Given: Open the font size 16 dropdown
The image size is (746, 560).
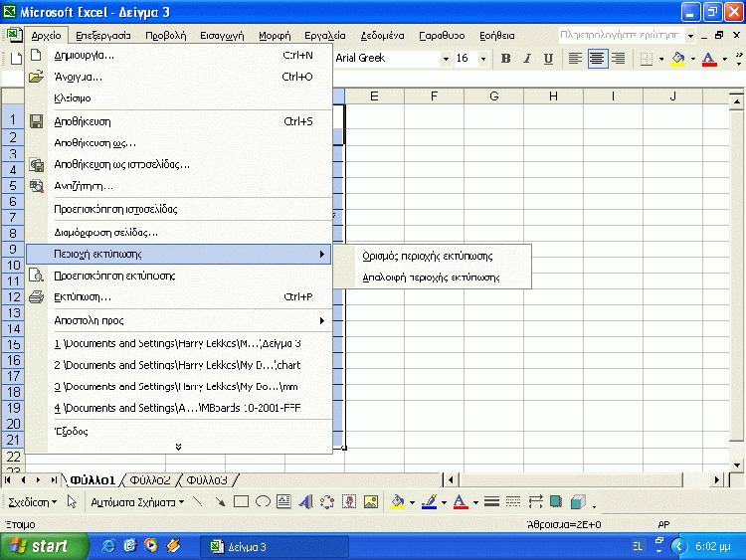Looking at the screenshot, I should [x=483, y=59].
